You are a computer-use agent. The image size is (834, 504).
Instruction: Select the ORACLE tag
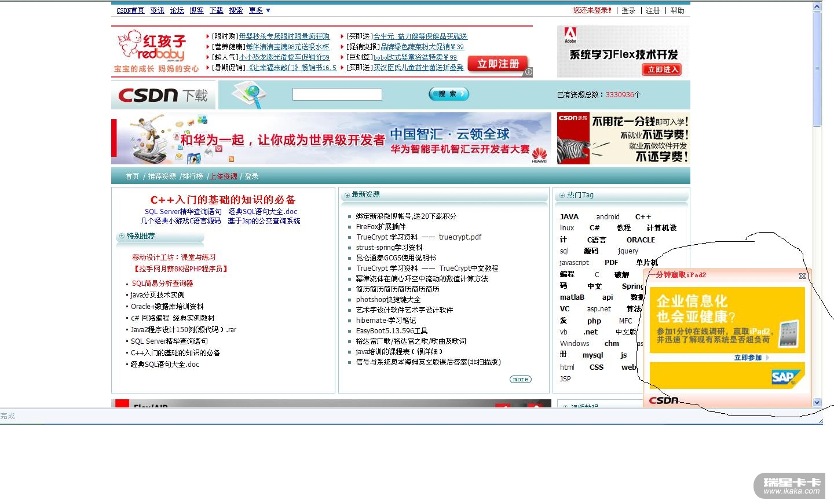coord(641,240)
